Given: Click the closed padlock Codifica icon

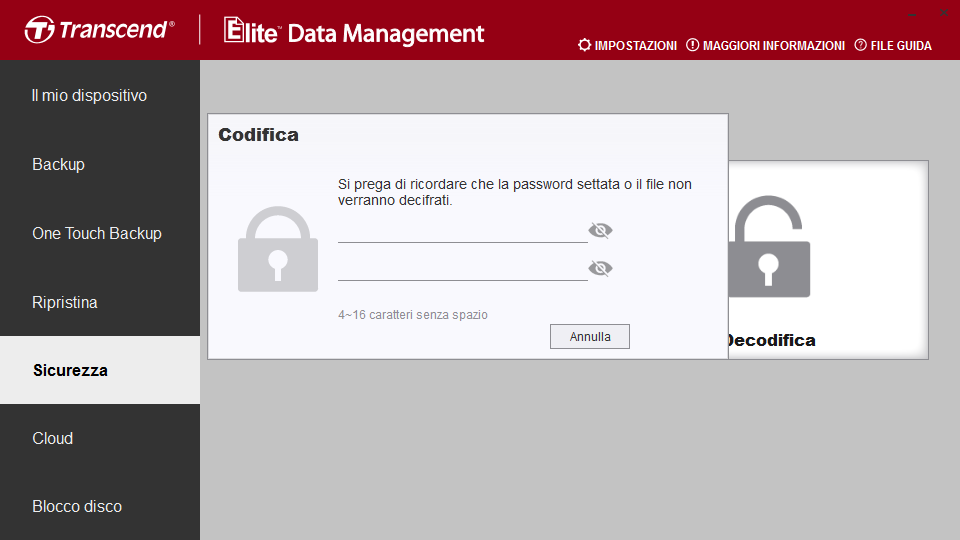Looking at the screenshot, I should 278,249.
